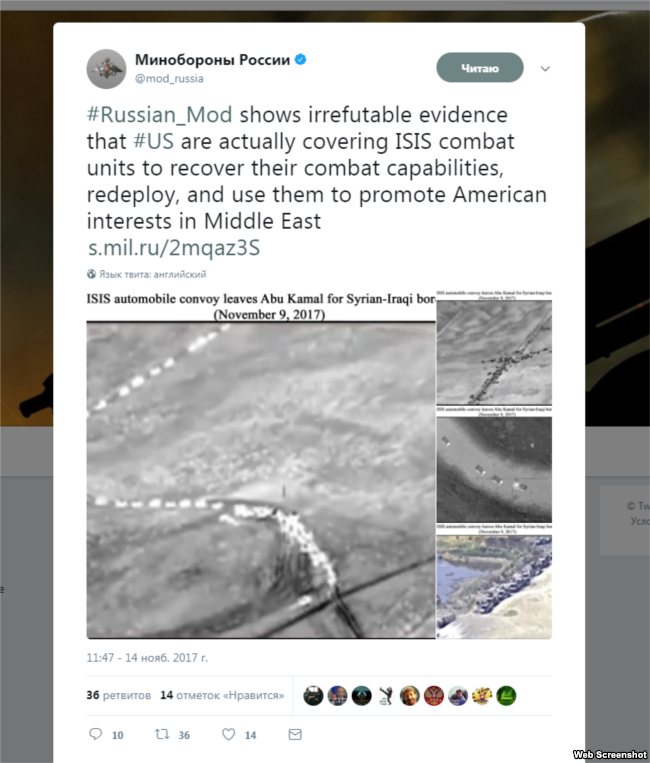Expand the tweet options chevron
Viewport: 650px width, 763px height.
click(545, 69)
